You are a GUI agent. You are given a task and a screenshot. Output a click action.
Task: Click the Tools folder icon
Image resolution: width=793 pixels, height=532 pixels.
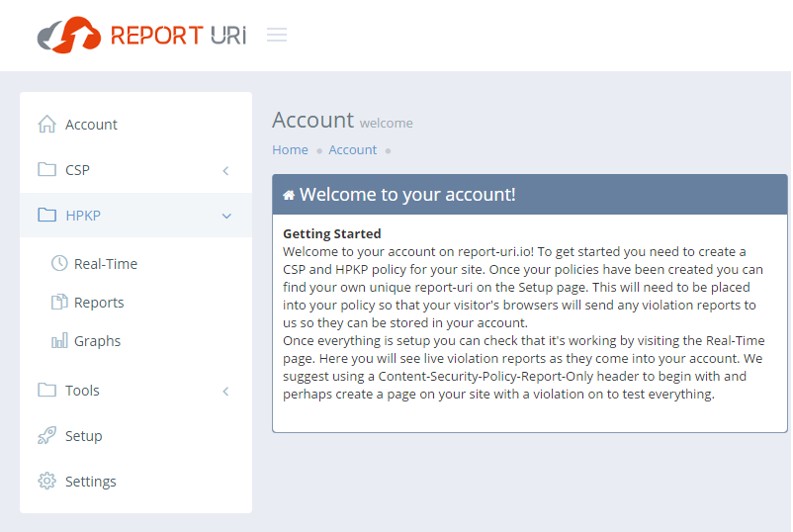[47, 390]
